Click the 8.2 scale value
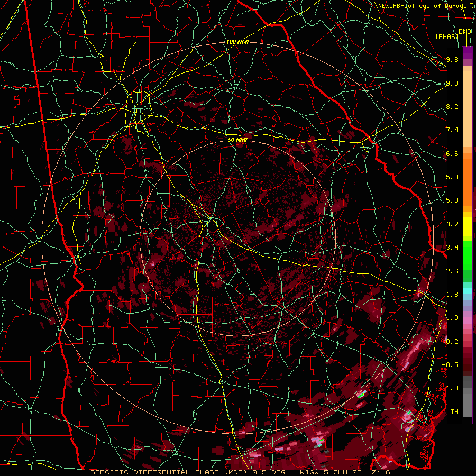The image size is (476, 476). click(452, 106)
